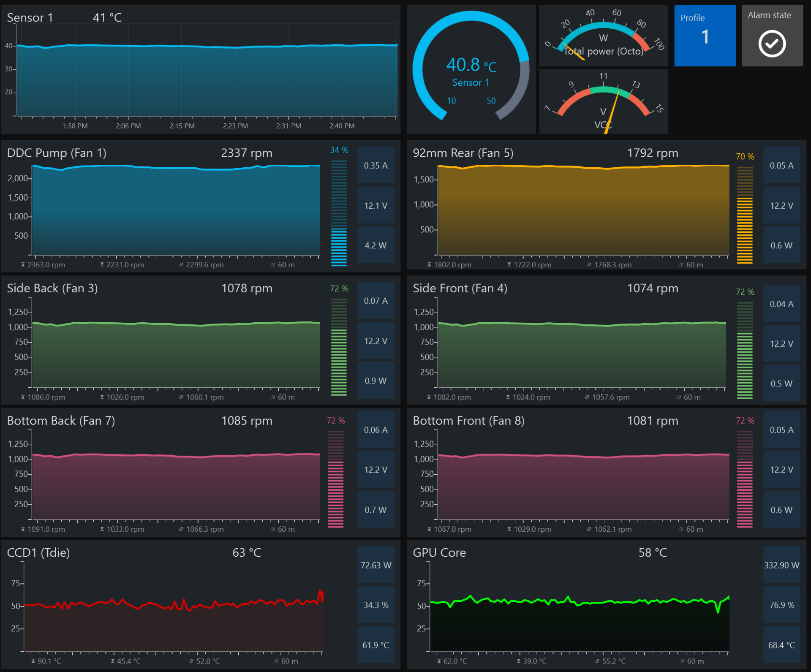Screen dimensions: 811x672
Task: Click the Alarm state checkmark icon
Action: [x=772, y=44]
